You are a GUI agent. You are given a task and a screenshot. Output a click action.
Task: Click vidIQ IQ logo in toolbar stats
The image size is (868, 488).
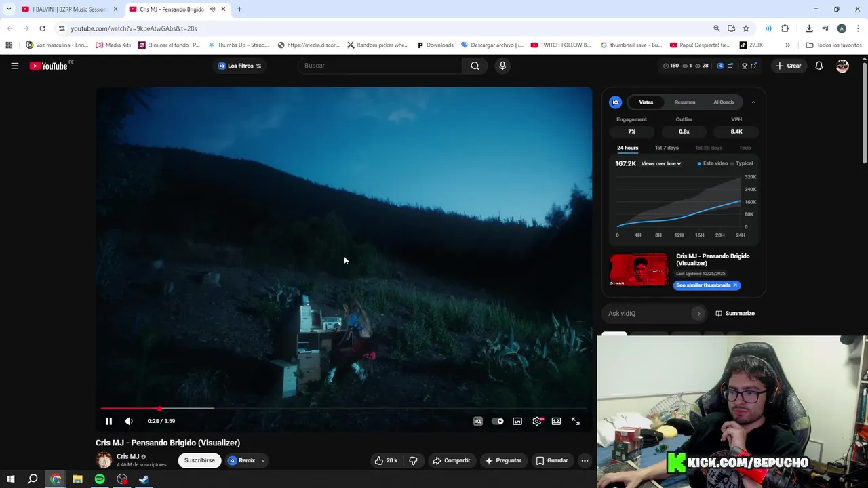click(x=720, y=66)
